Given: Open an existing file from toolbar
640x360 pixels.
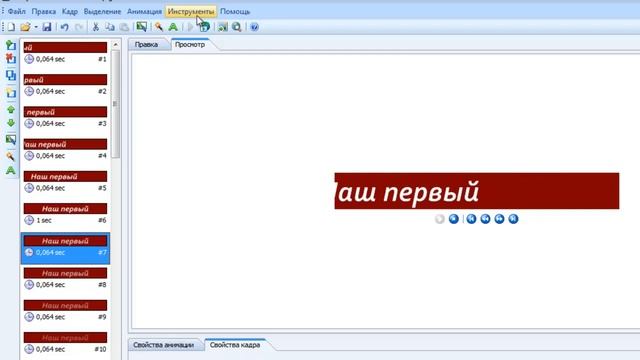Looking at the screenshot, I should click(25, 27).
